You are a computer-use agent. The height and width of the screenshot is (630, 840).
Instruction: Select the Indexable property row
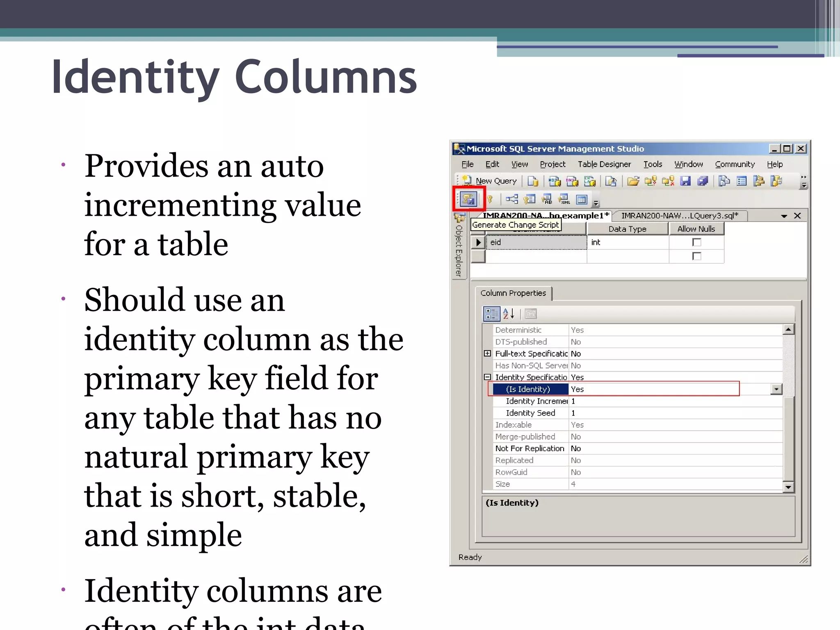pos(638,425)
